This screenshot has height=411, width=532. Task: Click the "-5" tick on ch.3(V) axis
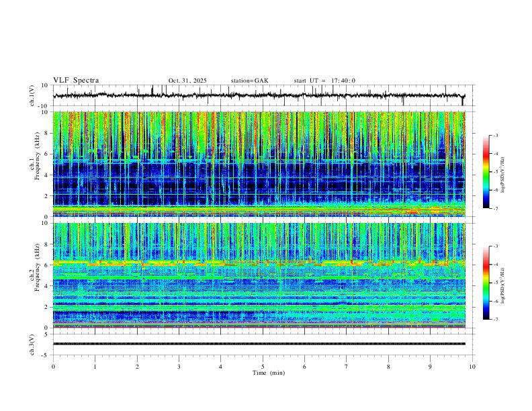[x=46, y=355]
